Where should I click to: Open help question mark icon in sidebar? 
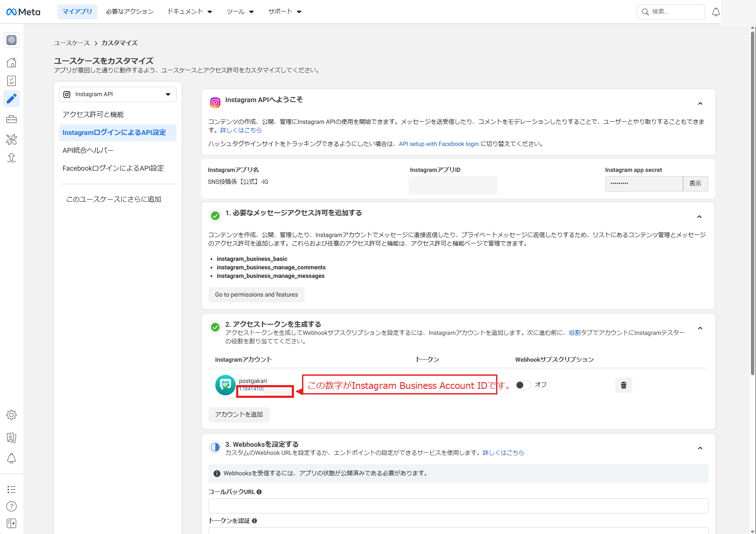pos(11,506)
